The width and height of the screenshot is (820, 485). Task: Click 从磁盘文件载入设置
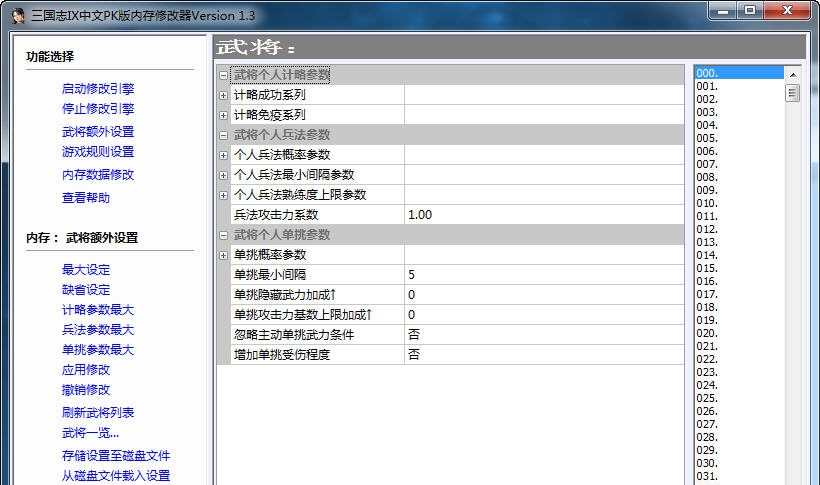click(x=116, y=476)
